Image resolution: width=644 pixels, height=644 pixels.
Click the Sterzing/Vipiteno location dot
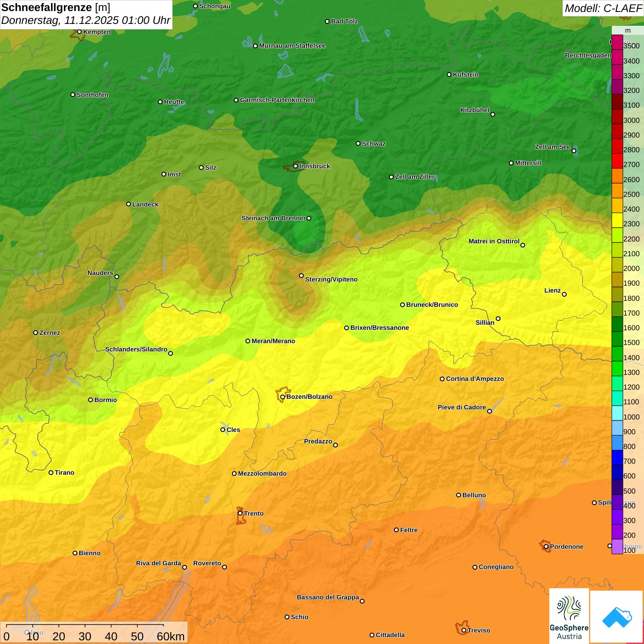[301, 276]
